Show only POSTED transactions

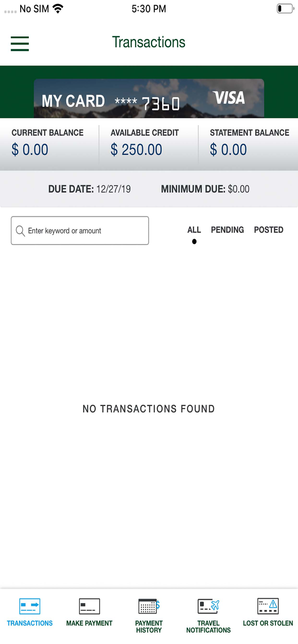coord(269,230)
